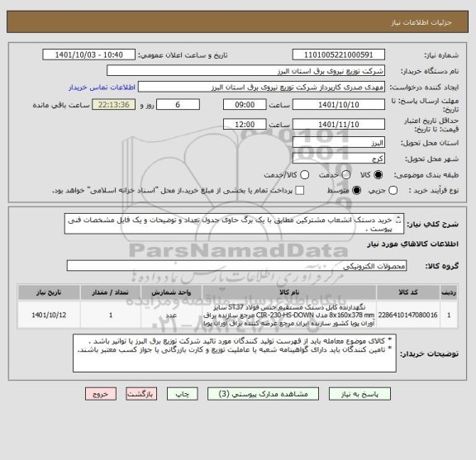Click the need date cell 1401/10/12
476x460 pixels.
click(x=49, y=315)
